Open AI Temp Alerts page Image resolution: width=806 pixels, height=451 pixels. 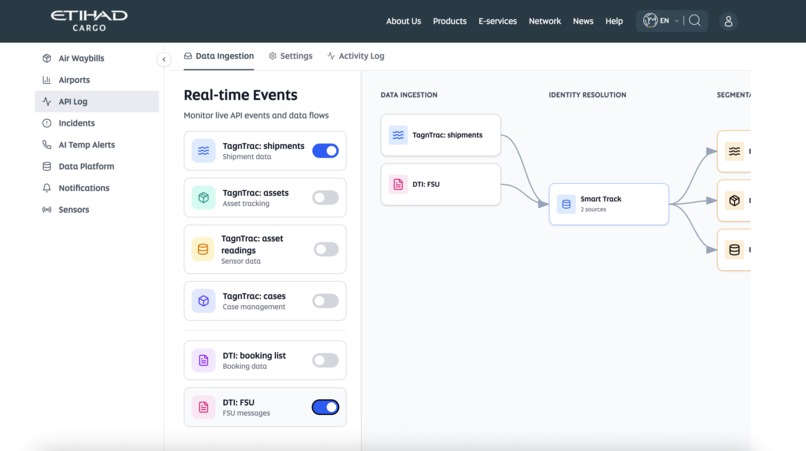pos(97,145)
